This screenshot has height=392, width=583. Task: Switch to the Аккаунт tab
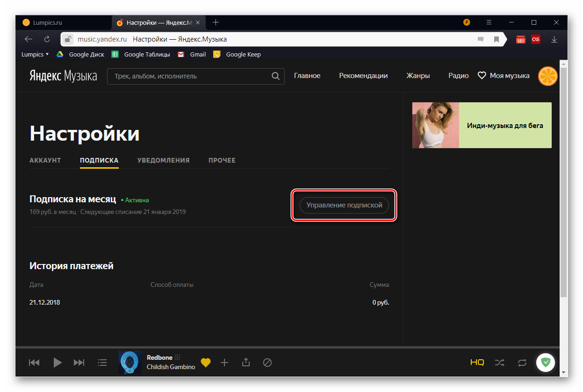tap(45, 160)
